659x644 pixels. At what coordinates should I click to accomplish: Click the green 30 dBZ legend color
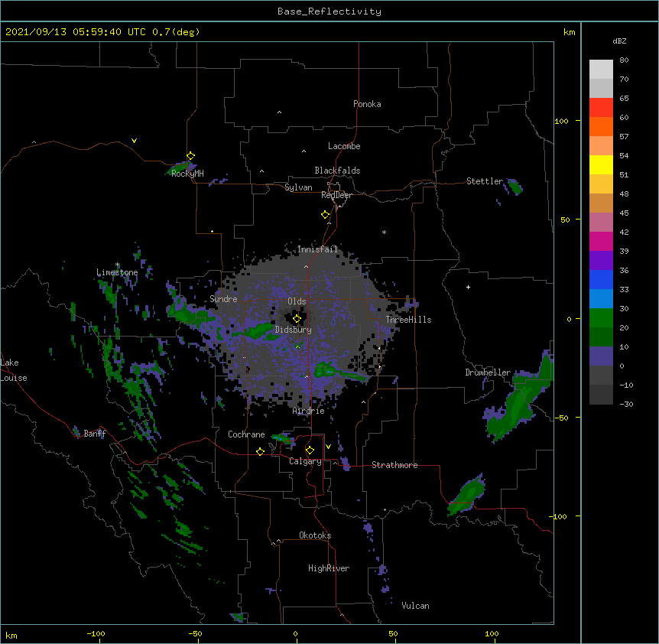[601, 318]
